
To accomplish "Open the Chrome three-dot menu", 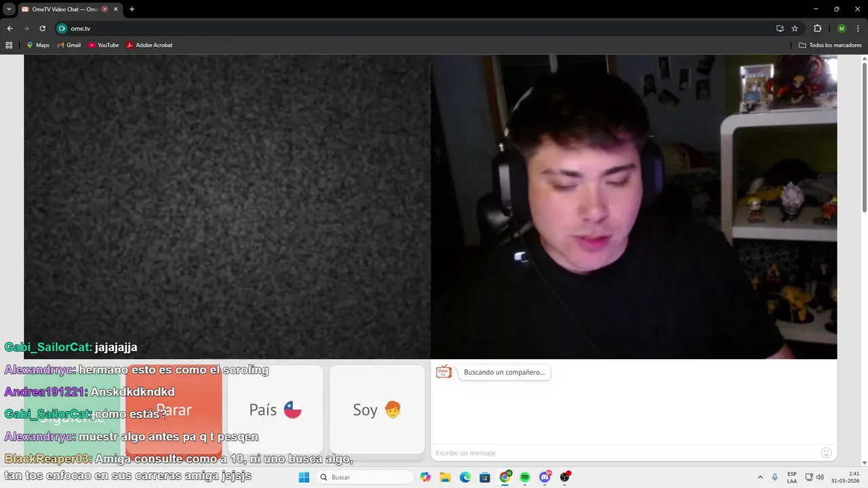I will pyautogui.click(x=859, y=28).
